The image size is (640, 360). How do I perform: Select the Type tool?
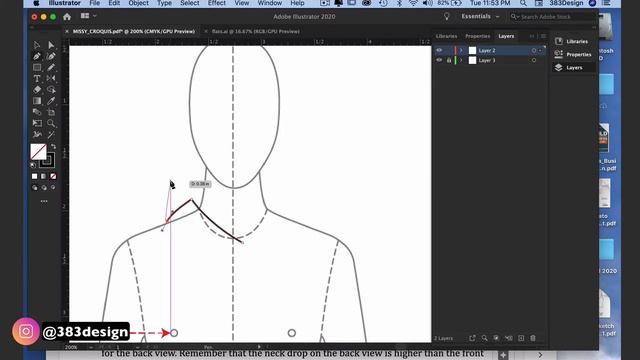pyautogui.click(x=37, y=78)
